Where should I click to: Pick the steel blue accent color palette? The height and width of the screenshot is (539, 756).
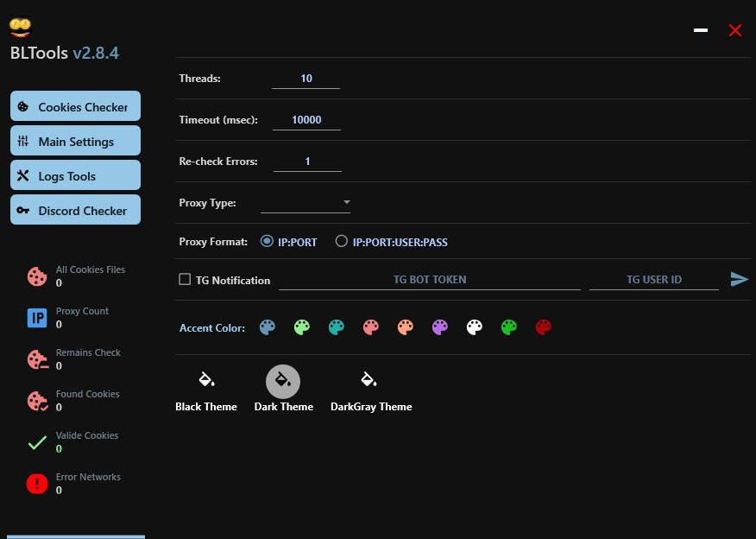click(268, 327)
